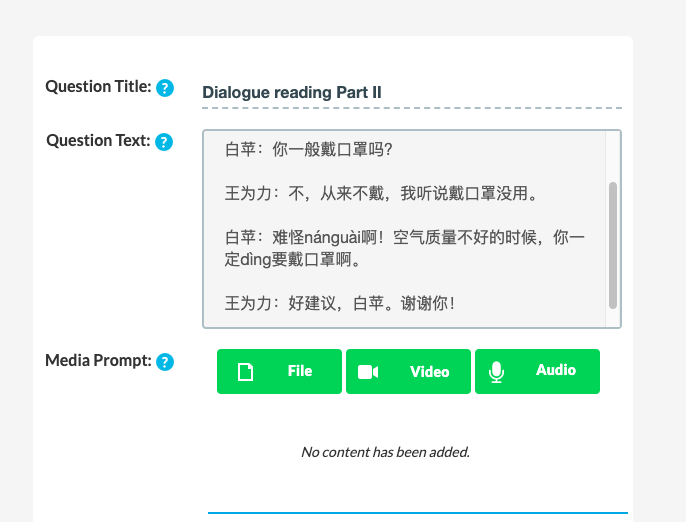
Task: Open the Question Title help icon
Action: [165, 88]
